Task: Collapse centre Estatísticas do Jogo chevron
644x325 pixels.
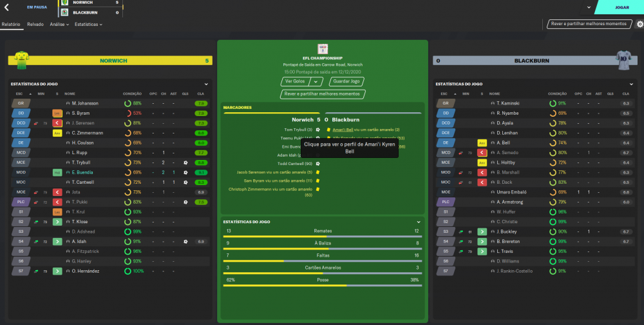Action: point(419,222)
